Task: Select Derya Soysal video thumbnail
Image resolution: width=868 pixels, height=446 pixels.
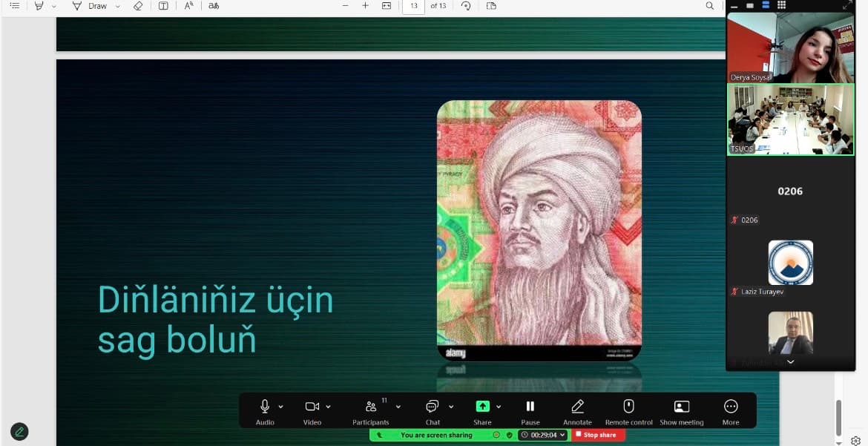Action: coord(791,47)
